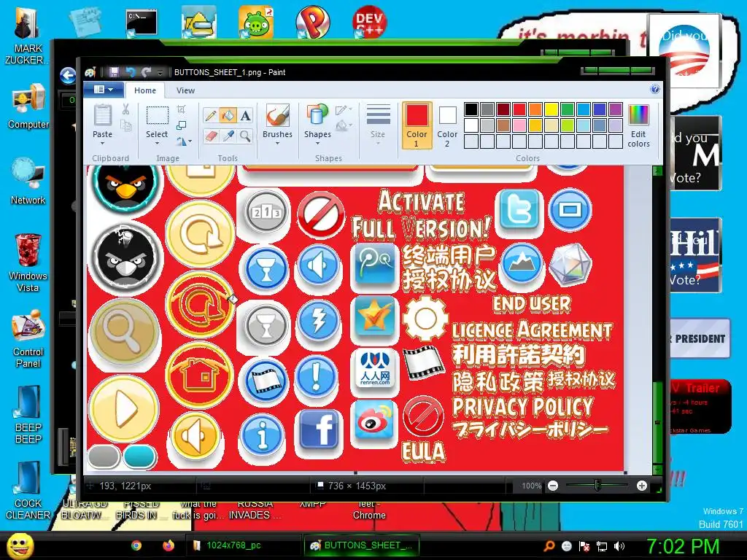Click the 7:02 PM taskbar clock
Viewport: 747px width, 560px height.
pos(683,546)
